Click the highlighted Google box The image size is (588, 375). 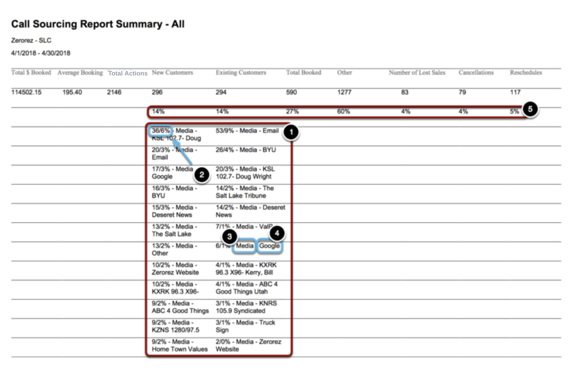[269, 246]
